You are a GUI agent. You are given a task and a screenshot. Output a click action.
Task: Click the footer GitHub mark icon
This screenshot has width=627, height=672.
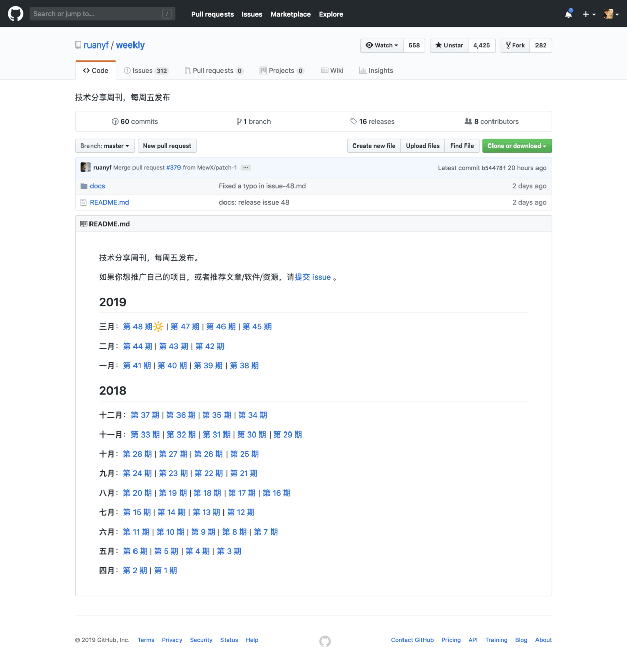pyautogui.click(x=325, y=641)
